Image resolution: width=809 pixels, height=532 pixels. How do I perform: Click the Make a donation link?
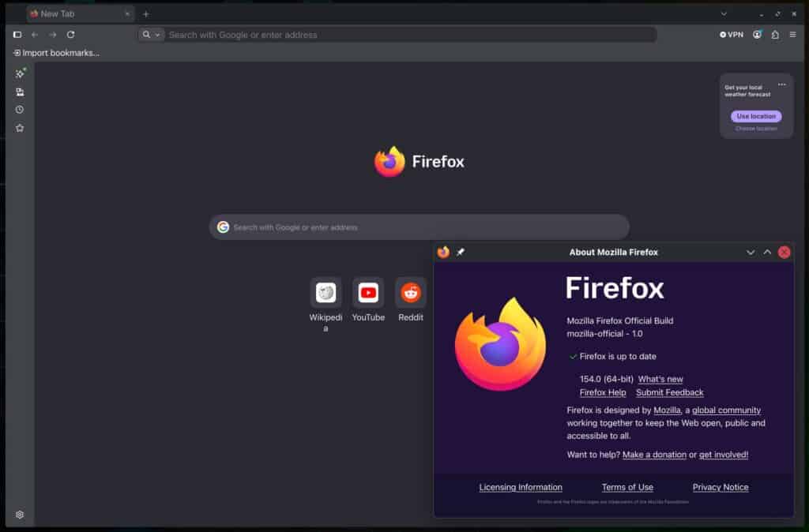[x=654, y=455]
